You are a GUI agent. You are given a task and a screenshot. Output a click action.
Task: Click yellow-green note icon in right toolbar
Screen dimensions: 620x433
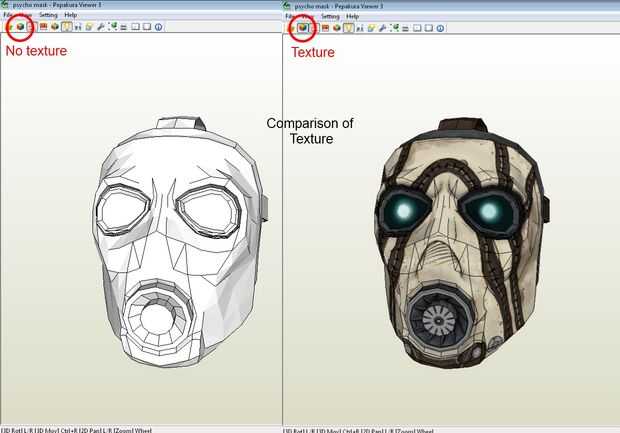371,28
